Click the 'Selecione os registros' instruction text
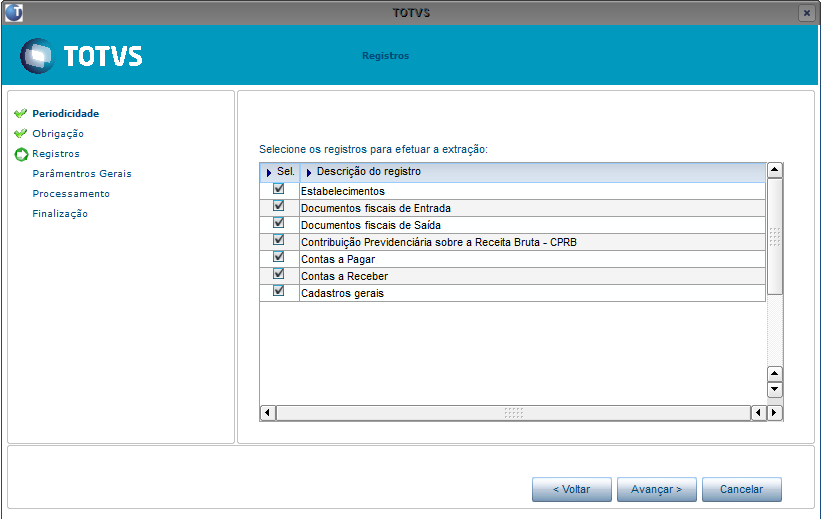The height and width of the screenshot is (519, 822). click(x=373, y=149)
